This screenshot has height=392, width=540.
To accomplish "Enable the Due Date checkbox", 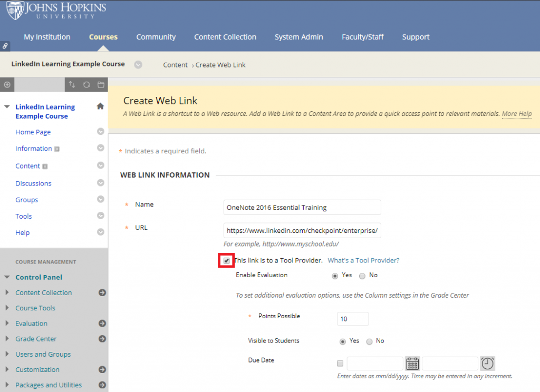I will tap(340, 364).
